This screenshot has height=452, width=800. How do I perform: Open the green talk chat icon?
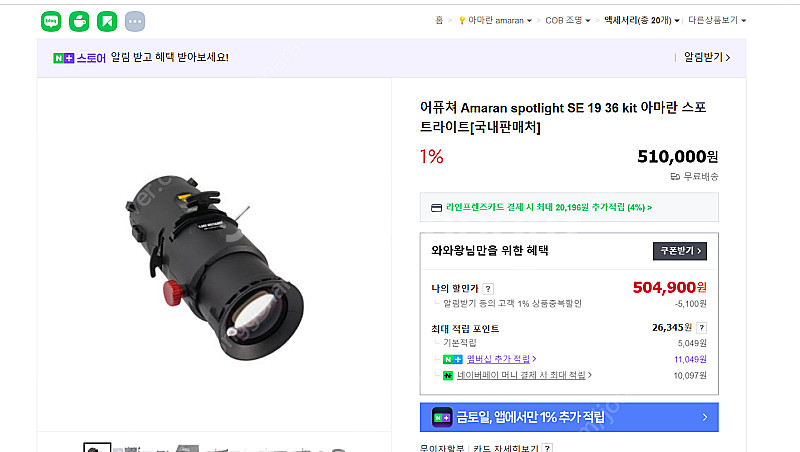tap(51, 21)
